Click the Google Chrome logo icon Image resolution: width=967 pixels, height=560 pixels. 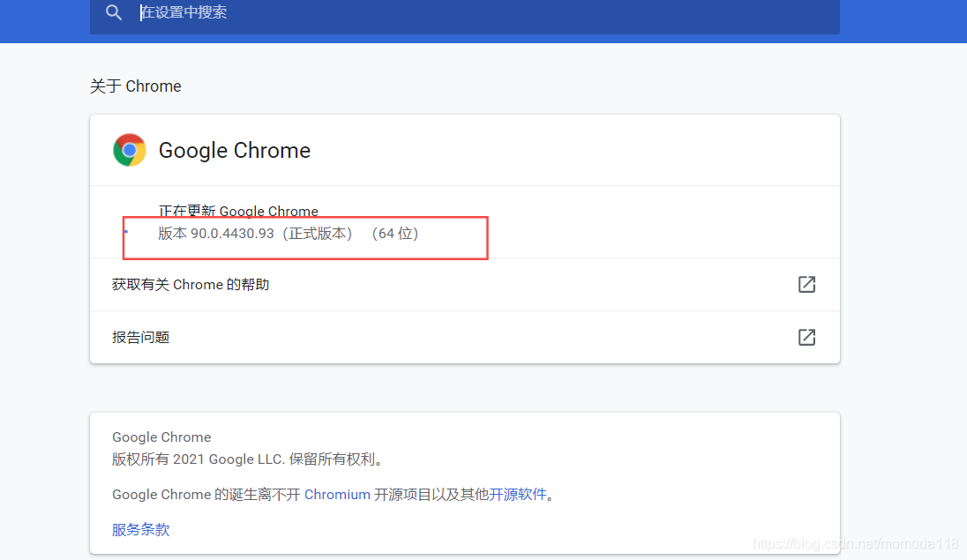pos(130,150)
